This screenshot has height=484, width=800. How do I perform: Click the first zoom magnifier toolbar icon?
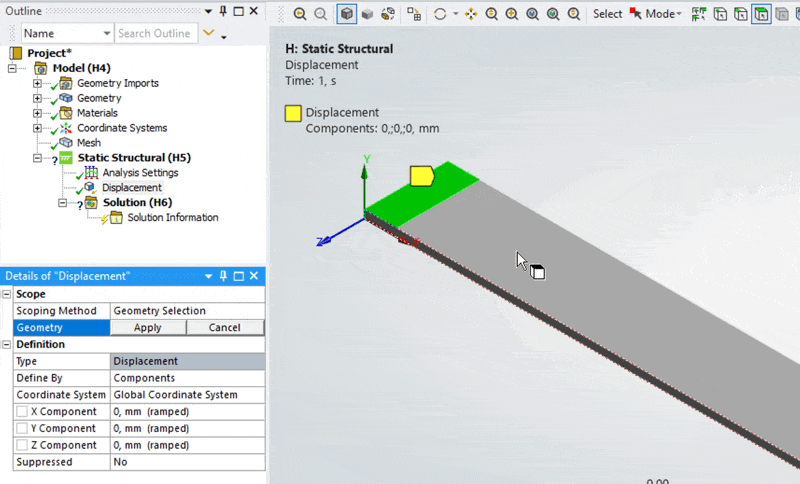coord(300,15)
